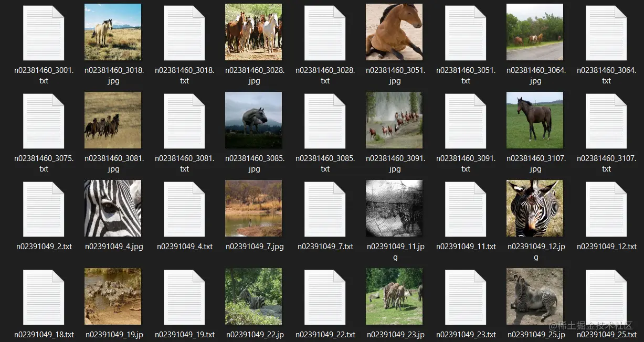Click the n02391049_7.txt file icon
644x342 pixels.
pyautogui.click(x=325, y=208)
